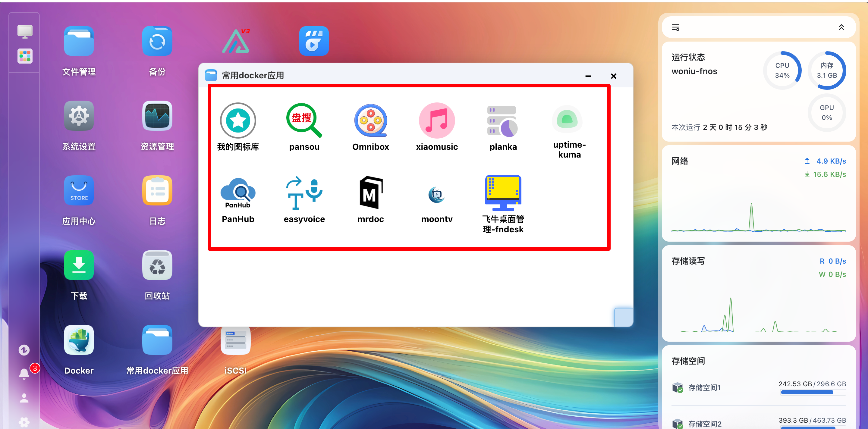Open moontv app icon
Screen dimensions: 868x429
(x=437, y=194)
